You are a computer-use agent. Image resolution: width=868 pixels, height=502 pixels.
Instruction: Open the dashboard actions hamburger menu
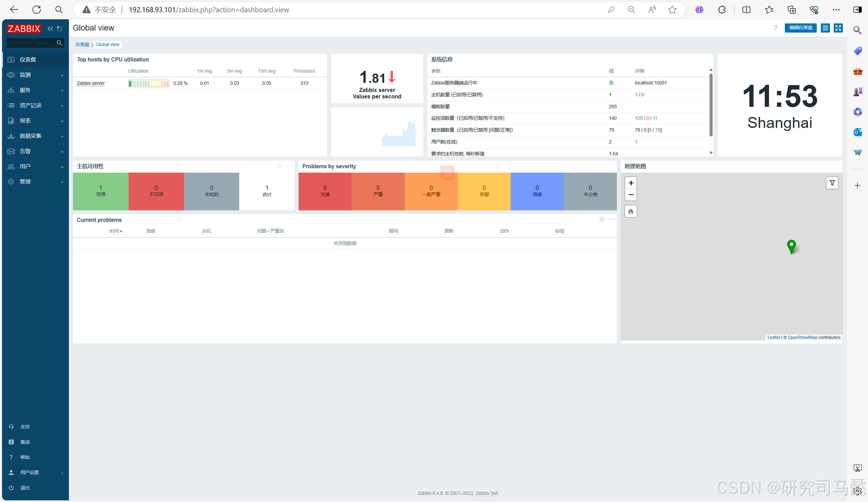tap(825, 28)
